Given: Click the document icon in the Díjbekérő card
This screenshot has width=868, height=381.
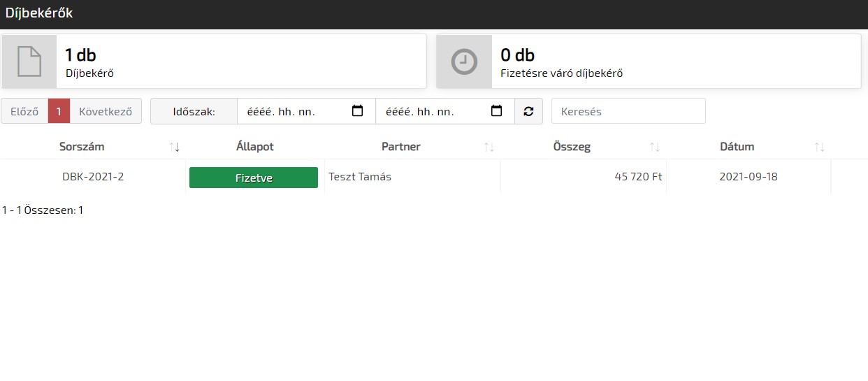Looking at the screenshot, I should 29,62.
